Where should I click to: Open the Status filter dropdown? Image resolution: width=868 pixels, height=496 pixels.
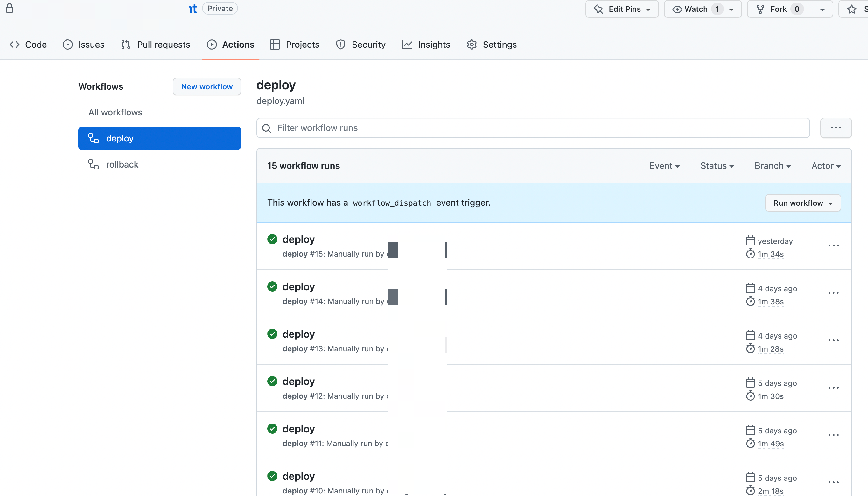coord(717,166)
